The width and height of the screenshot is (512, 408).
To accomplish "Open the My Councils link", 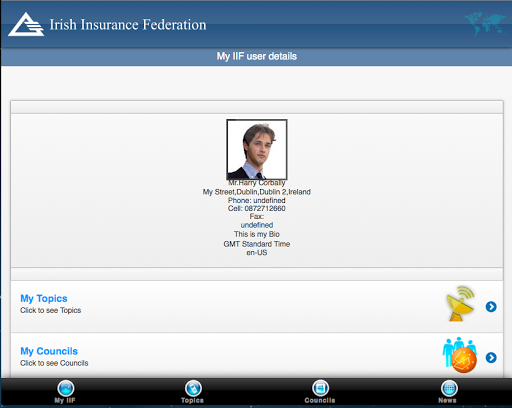I will coord(49,351).
